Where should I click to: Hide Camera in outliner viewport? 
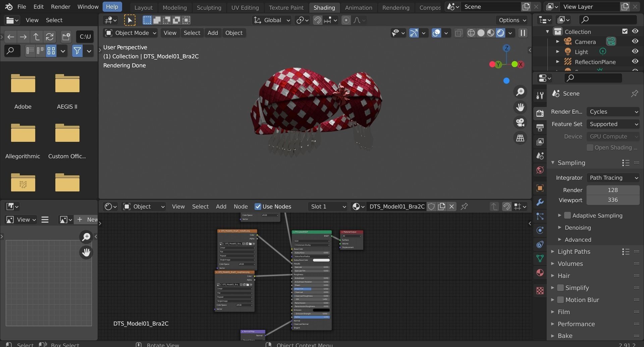point(635,41)
